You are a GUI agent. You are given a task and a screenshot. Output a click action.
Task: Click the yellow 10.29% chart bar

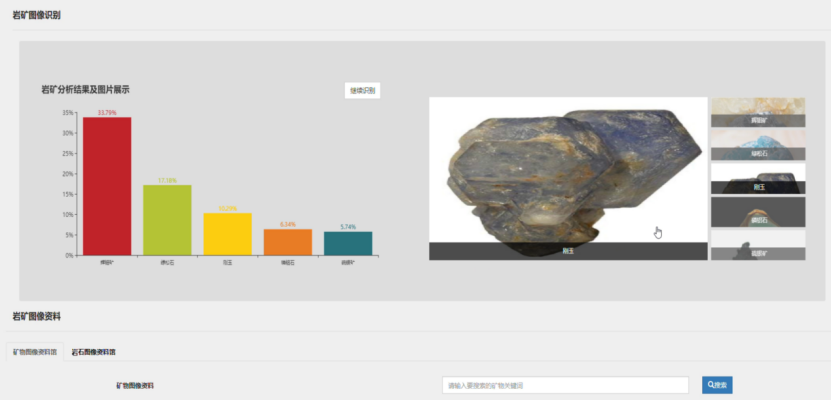227,234
